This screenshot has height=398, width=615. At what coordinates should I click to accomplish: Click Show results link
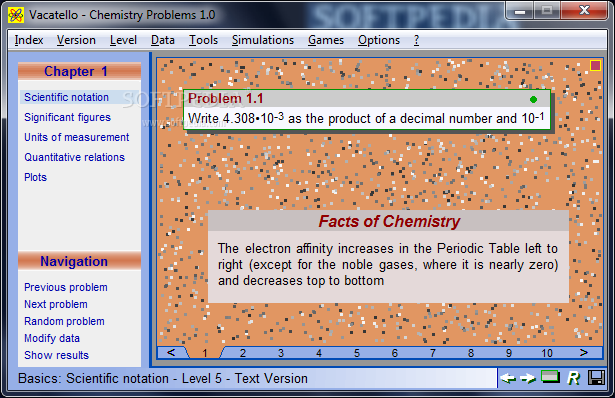pyautogui.click(x=56, y=355)
